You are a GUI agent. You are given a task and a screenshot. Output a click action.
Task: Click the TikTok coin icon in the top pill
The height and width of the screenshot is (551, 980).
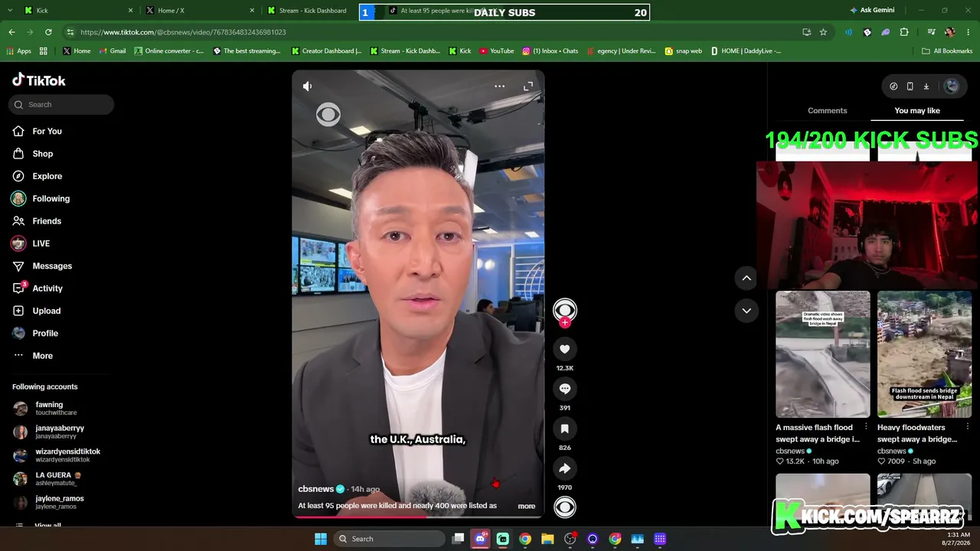(893, 86)
